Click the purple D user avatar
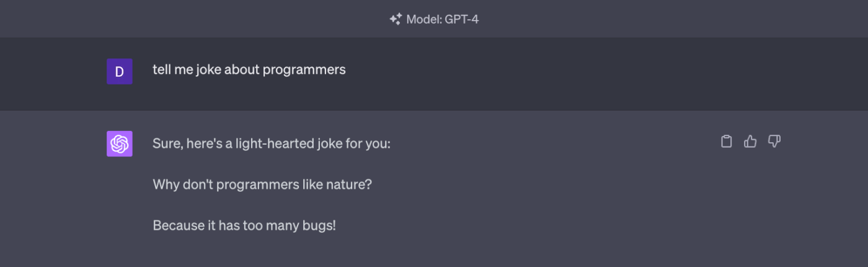This screenshot has width=868, height=267. tap(120, 71)
